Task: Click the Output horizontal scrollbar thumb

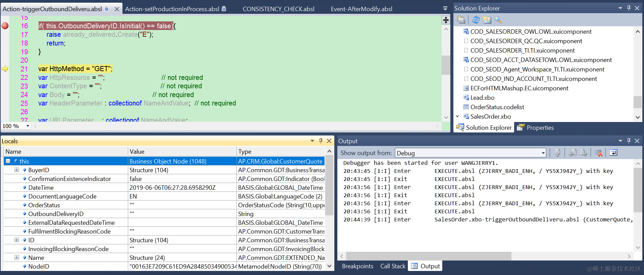Action: click(x=428, y=256)
